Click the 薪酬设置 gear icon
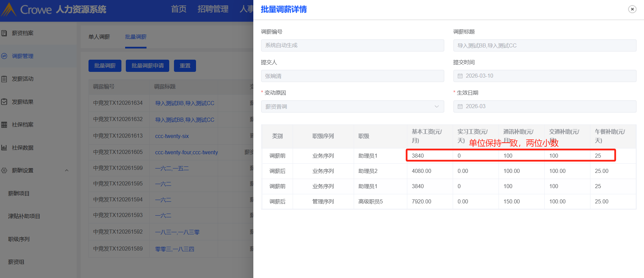644x278 pixels. pos(4,171)
